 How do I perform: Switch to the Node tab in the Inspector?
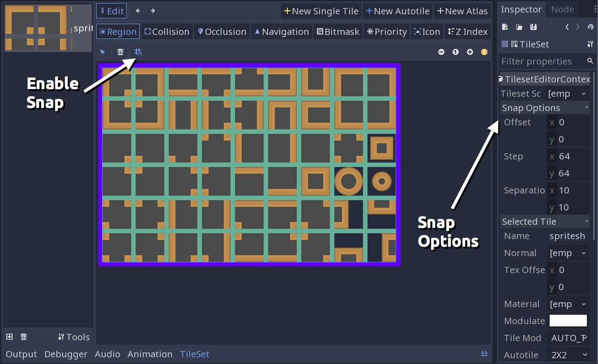point(562,9)
